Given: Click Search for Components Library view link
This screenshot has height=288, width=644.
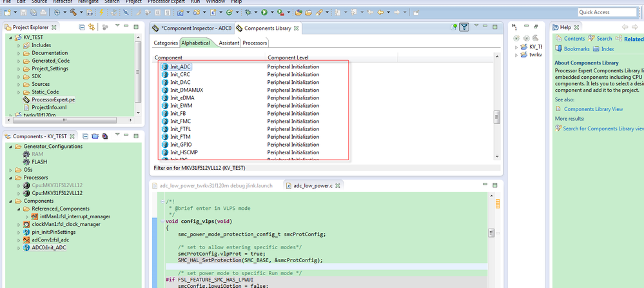Looking at the screenshot, I should coord(603,129).
